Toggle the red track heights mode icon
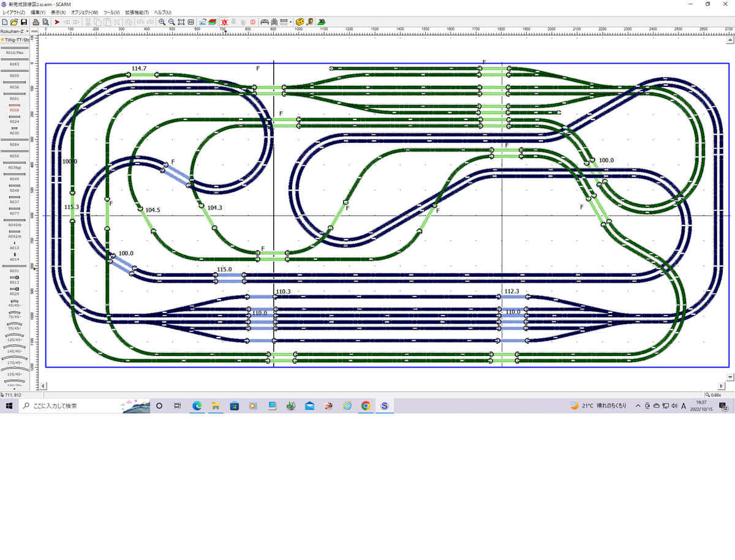735x560 pixels. 224,21
